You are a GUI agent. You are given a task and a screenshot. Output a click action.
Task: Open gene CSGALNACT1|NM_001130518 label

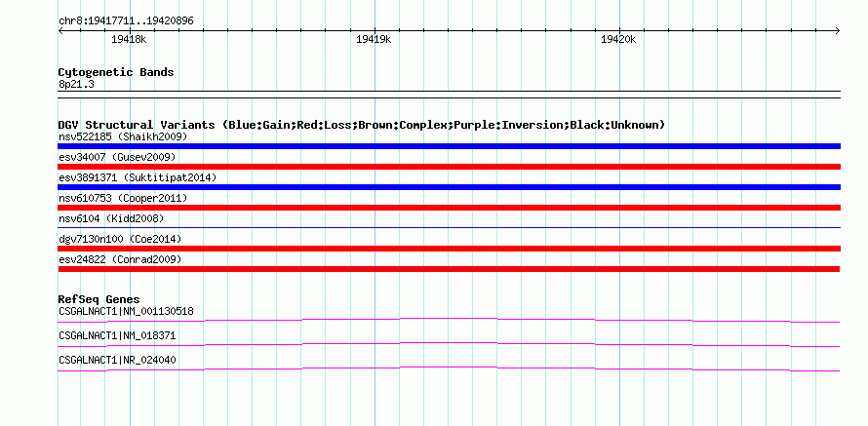point(126,311)
